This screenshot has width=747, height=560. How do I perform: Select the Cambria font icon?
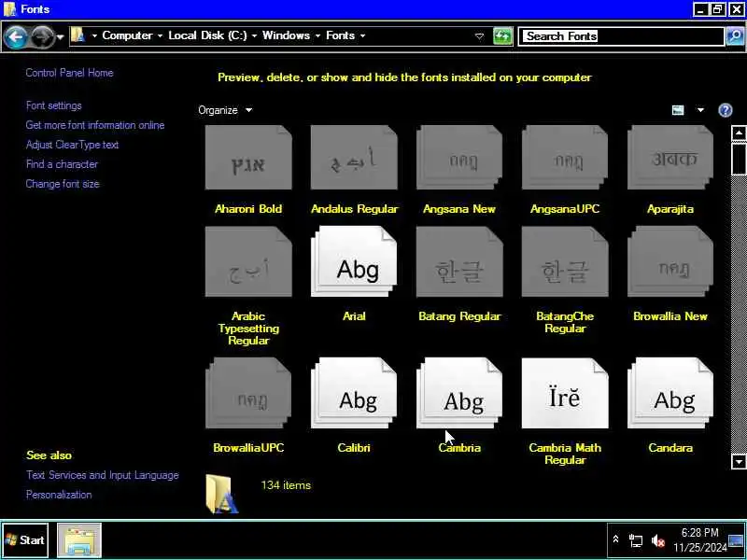pyautogui.click(x=459, y=393)
